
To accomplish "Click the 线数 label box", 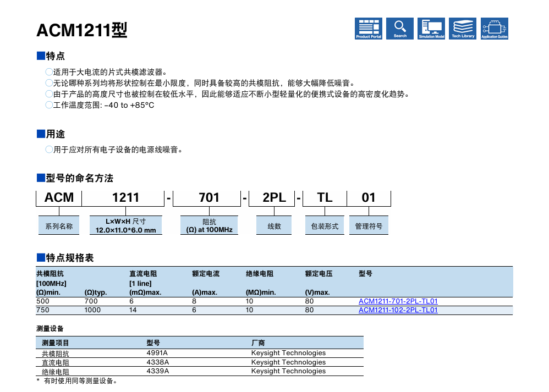I will 274,225.
